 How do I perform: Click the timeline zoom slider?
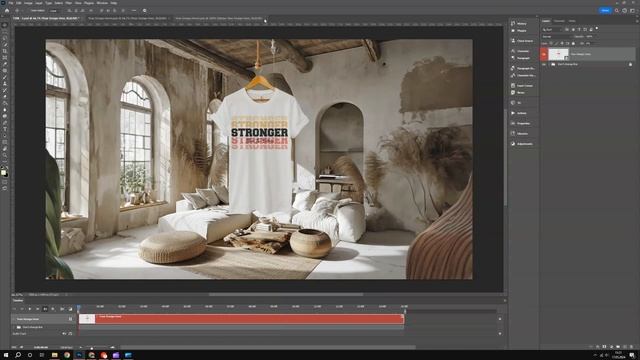(x=91, y=349)
